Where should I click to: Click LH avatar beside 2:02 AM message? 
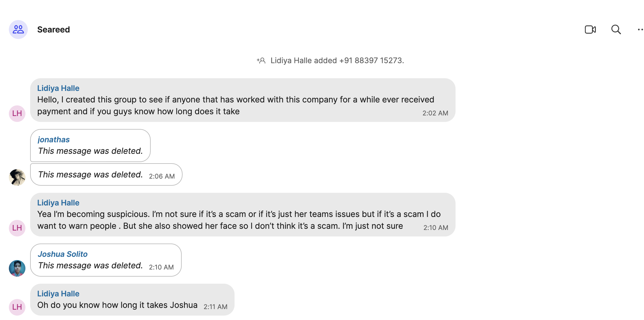(17, 114)
